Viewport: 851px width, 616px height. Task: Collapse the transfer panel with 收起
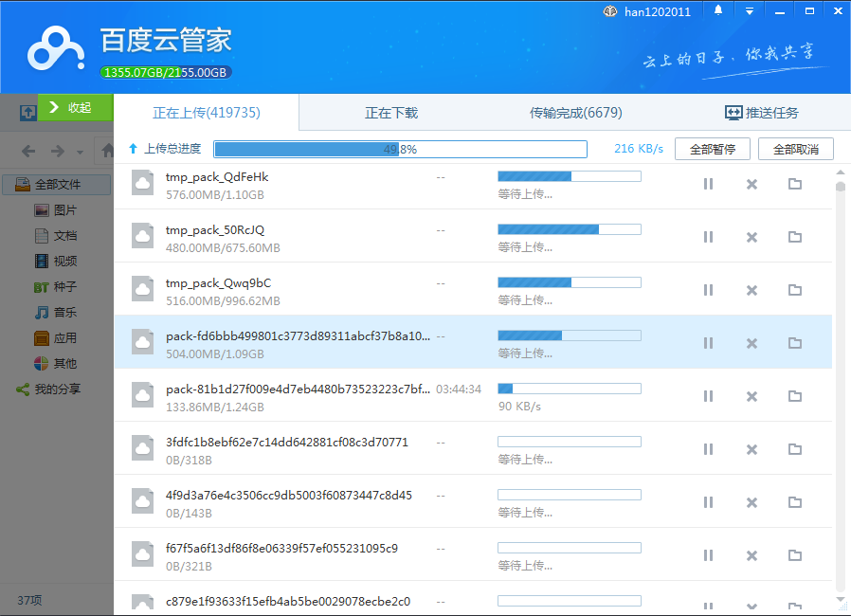tap(76, 107)
